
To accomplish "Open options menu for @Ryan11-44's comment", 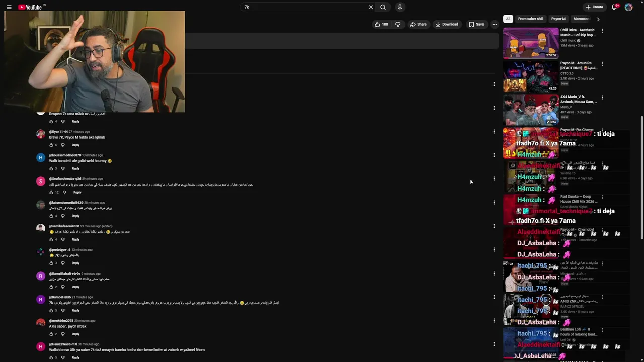I will [494, 132].
